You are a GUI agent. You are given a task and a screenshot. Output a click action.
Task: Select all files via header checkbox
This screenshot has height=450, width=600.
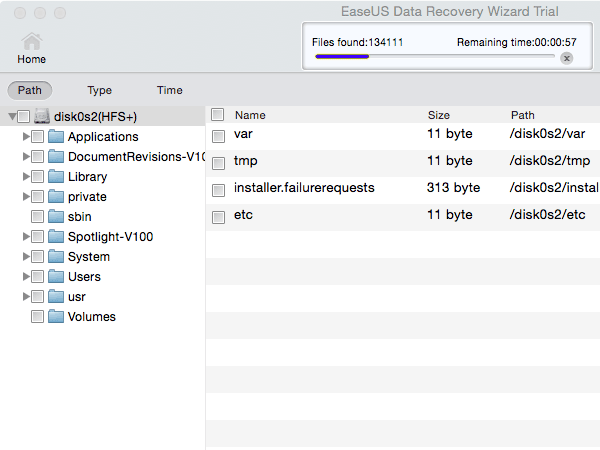click(x=217, y=114)
